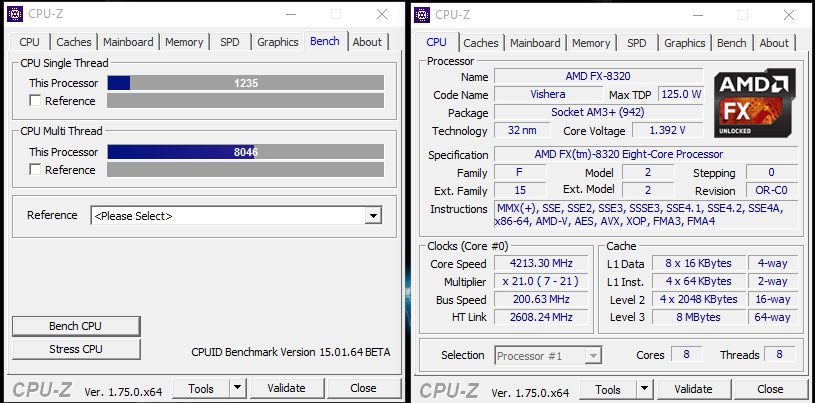Click the Name field AMD FX-8320

pos(598,76)
